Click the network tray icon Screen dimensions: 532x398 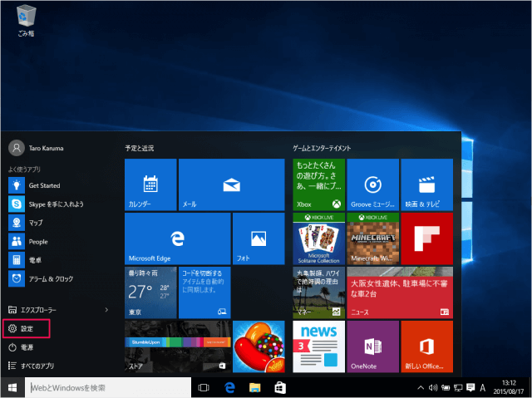point(458,387)
